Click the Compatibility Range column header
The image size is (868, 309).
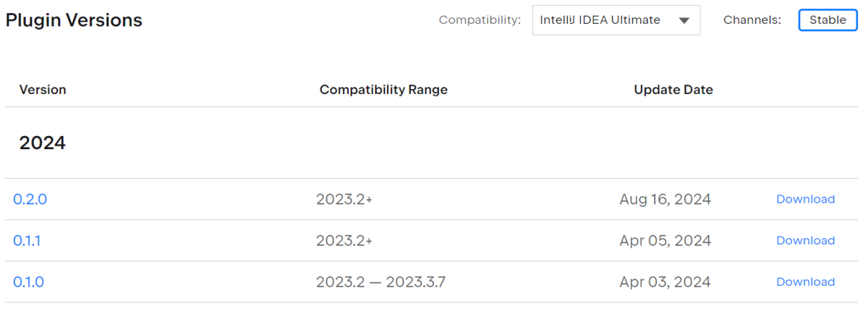[383, 90]
